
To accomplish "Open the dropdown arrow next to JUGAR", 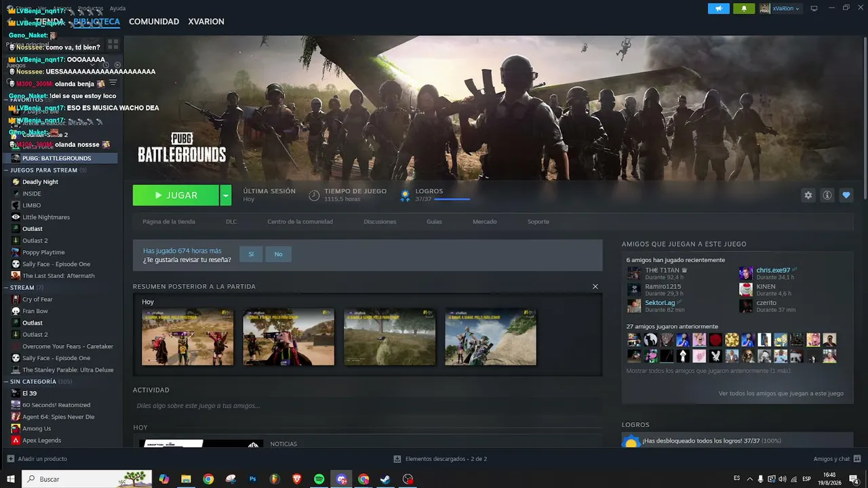I will [226, 195].
